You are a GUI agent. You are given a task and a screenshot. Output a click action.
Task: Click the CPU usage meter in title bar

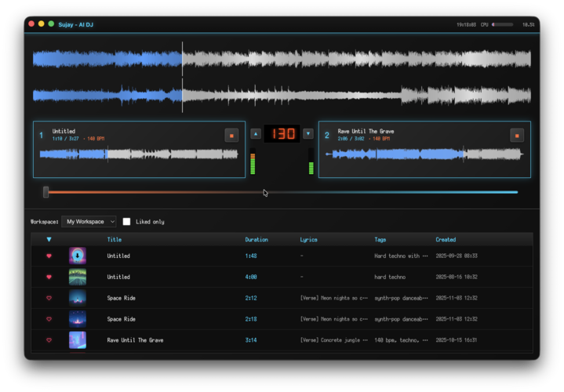pyautogui.click(x=503, y=24)
